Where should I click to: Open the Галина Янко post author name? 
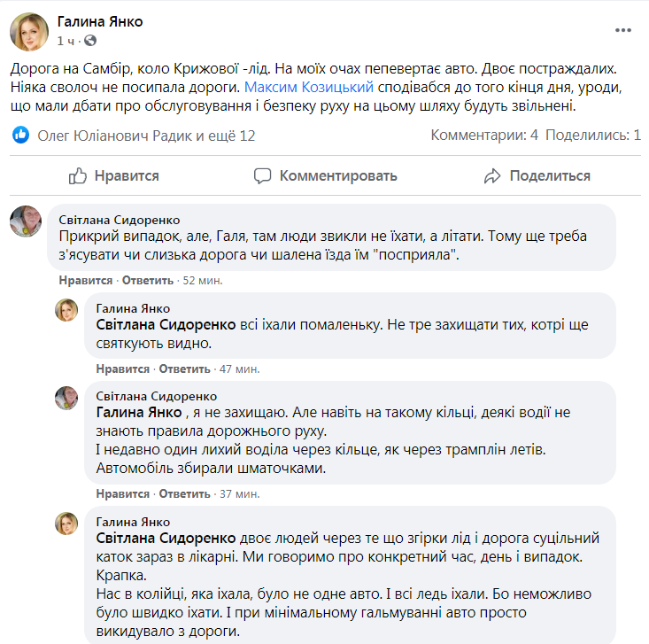pyautogui.click(x=100, y=21)
